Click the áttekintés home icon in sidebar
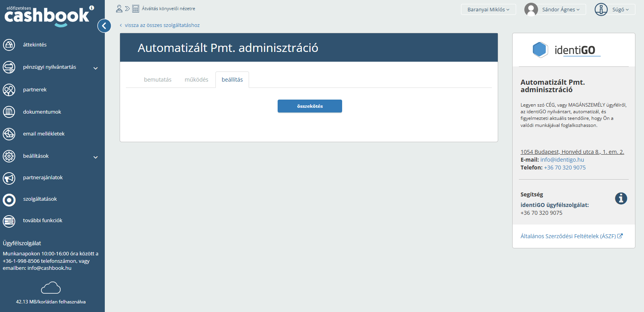This screenshot has width=644, height=312. point(9,45)
